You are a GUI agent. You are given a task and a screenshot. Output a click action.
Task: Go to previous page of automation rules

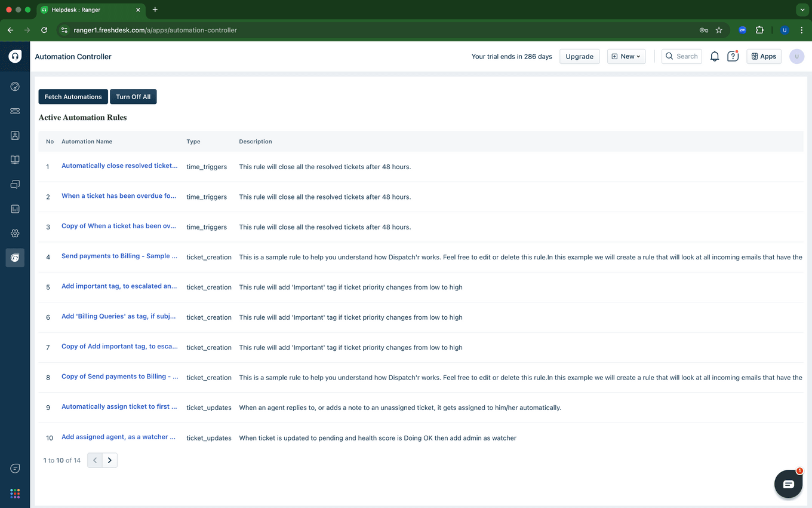click(95, 460)
